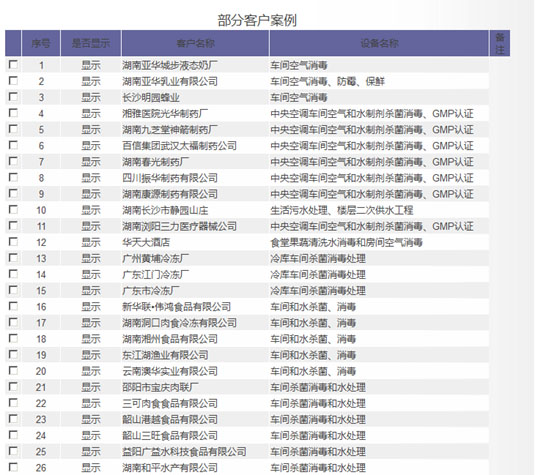Click customer name 湖南亚华城步液态奶厂

pos(170,65)
